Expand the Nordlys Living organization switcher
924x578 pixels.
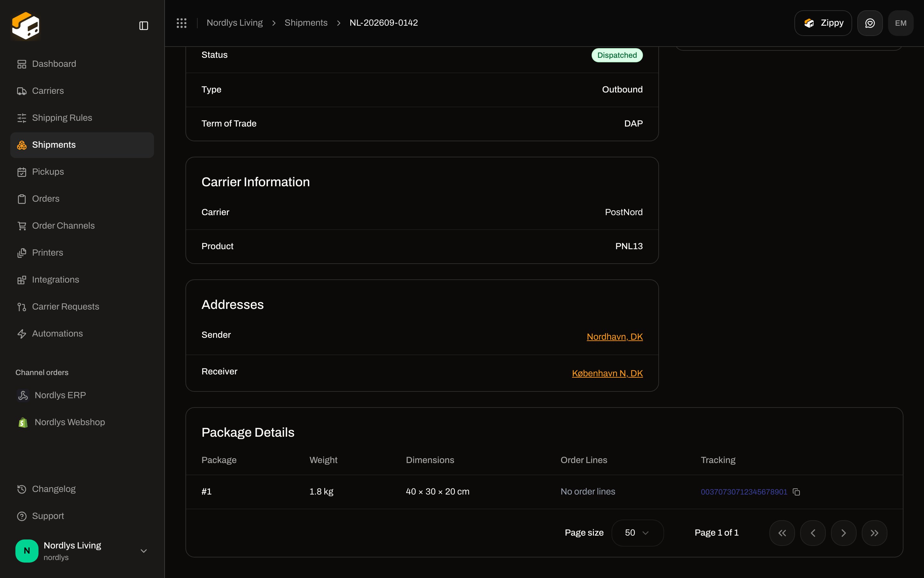point(143,551)
